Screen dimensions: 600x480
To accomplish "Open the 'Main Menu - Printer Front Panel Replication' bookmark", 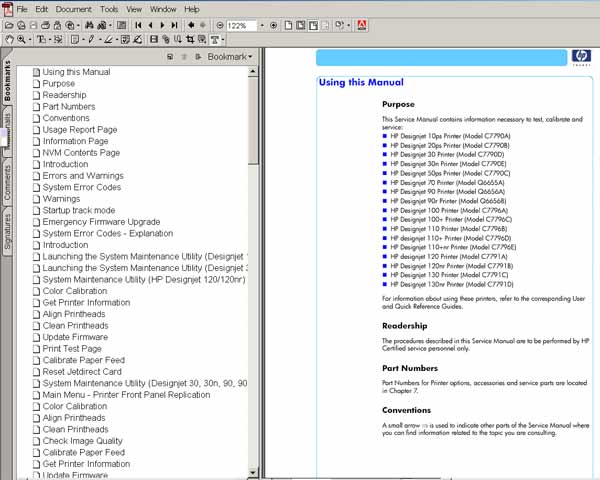I will pyautogui.click(x=126, y=395).
